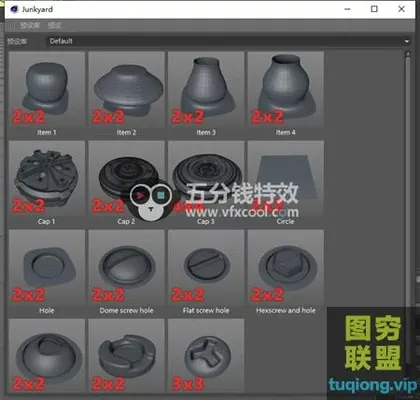This screenshot has height=400, width=420.
Task: Close the Junkyard window
Action: pyautogui.click(x=402, y=9)
